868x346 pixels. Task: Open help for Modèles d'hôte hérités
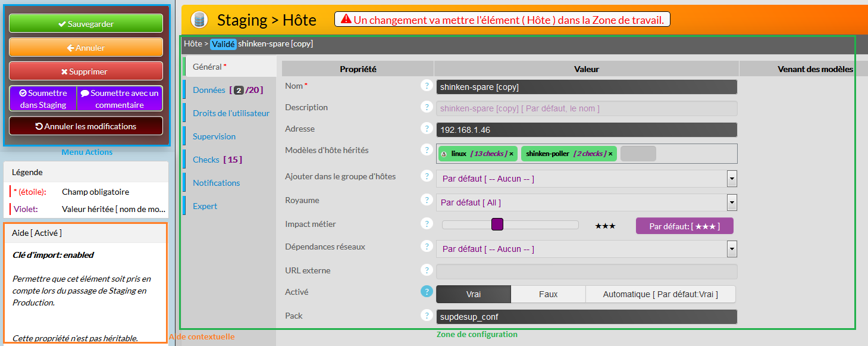click(426, 150)
